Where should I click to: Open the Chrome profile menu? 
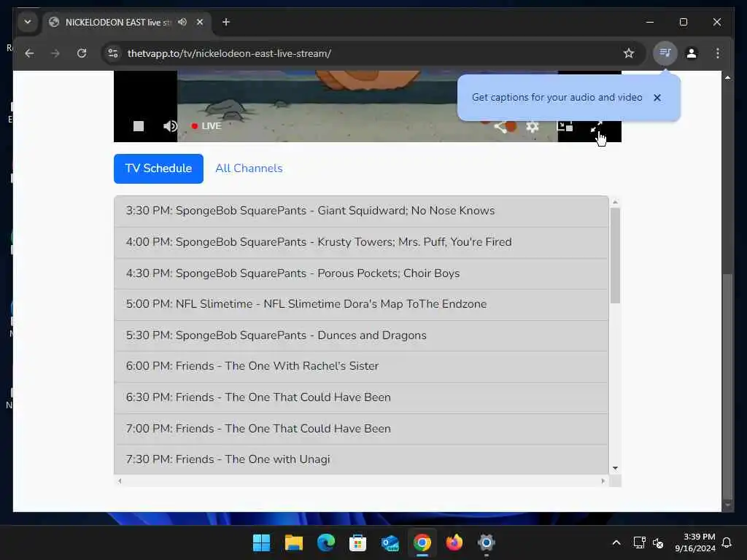coord(692,53)
